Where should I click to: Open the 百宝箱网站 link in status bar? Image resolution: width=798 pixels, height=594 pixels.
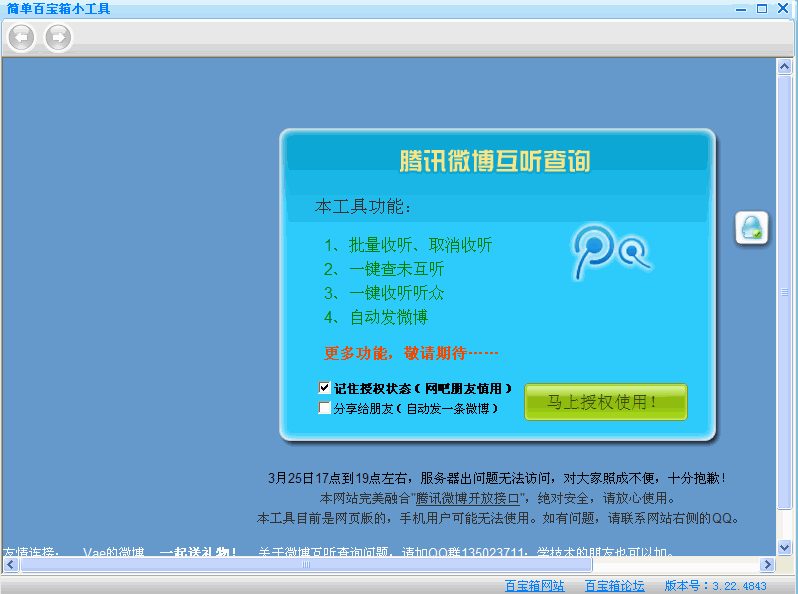tap(534, 586)
